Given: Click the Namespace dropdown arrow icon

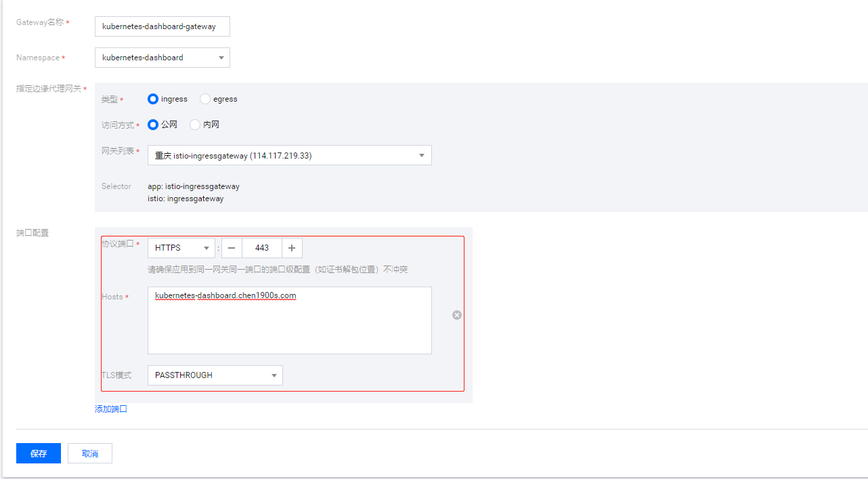Looking at the screenshot, I should [x=221, y=58].
